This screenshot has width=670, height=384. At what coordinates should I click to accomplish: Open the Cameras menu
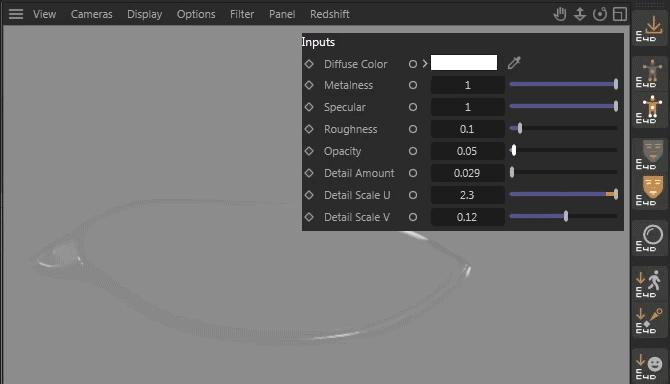[91, 14]
